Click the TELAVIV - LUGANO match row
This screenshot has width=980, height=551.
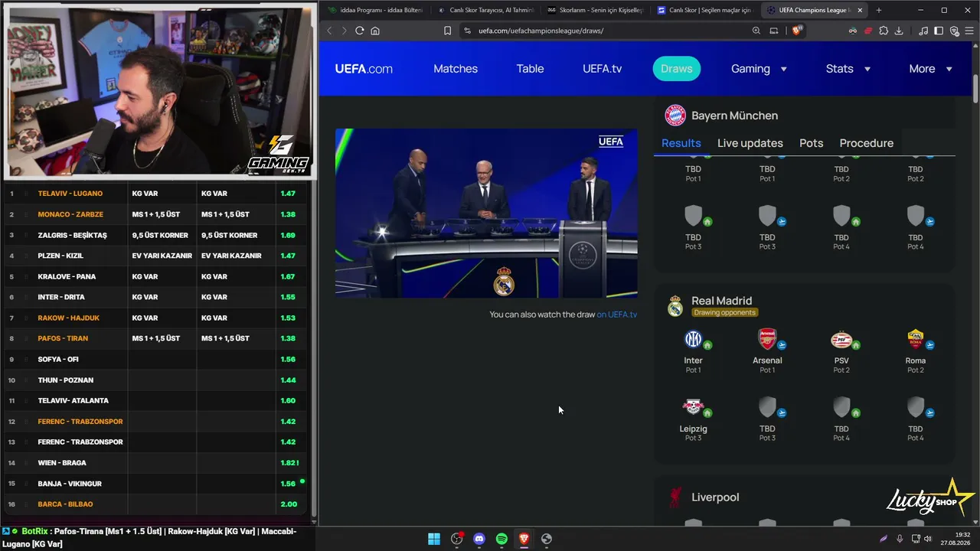tap(155, 194)
